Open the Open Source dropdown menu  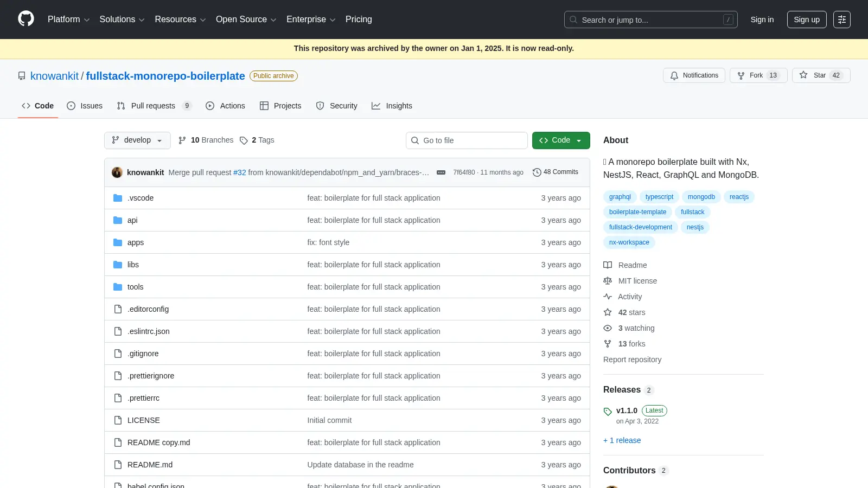point(246,20)
